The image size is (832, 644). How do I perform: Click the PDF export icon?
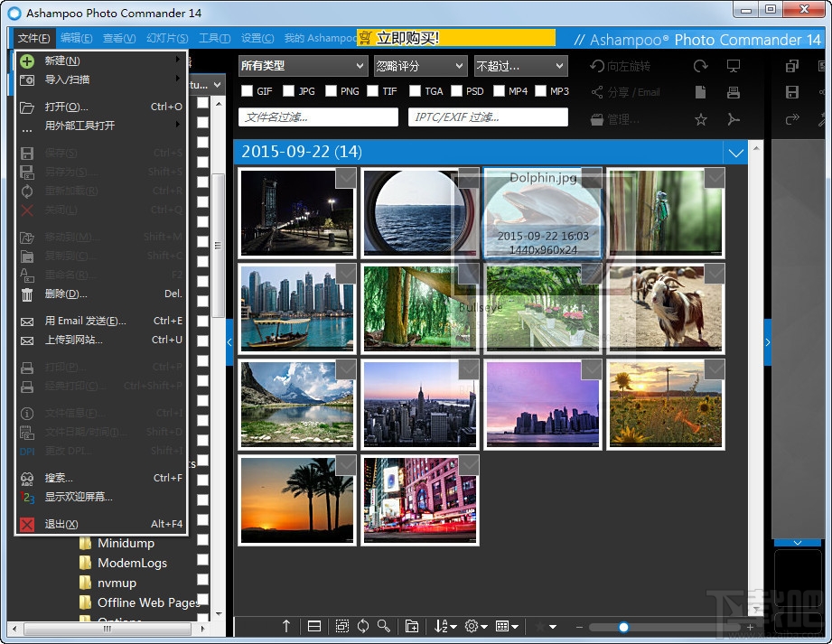[734, 119]
